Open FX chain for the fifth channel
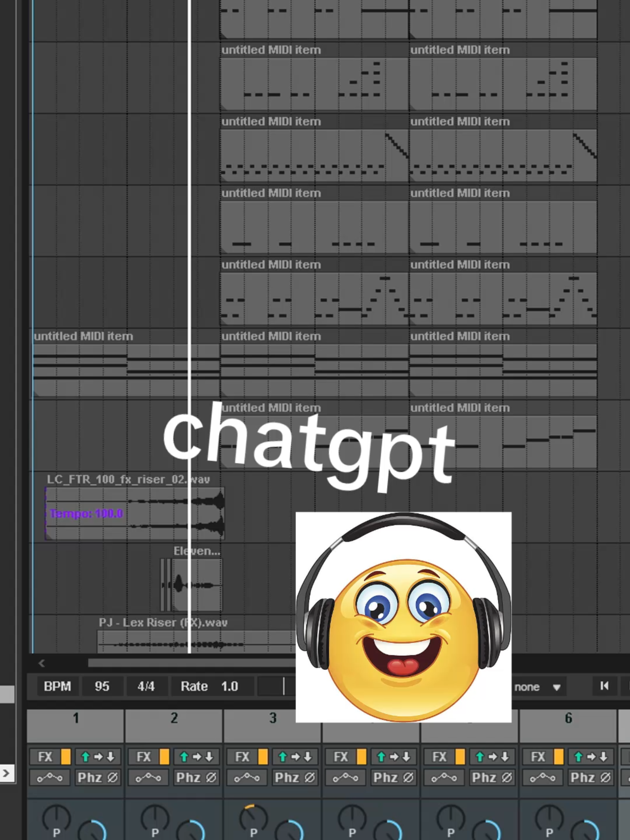 tap(440, 757)
